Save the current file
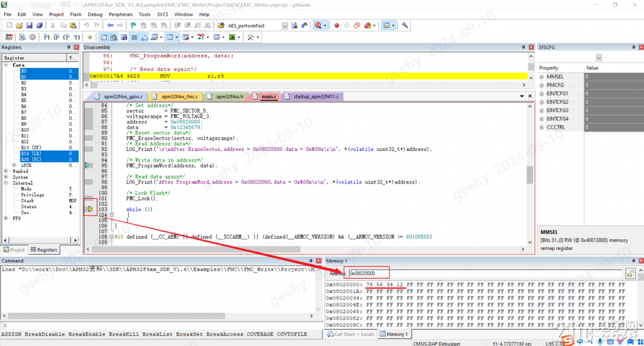The height and width of the screenshot is (346, 644). 30,26
